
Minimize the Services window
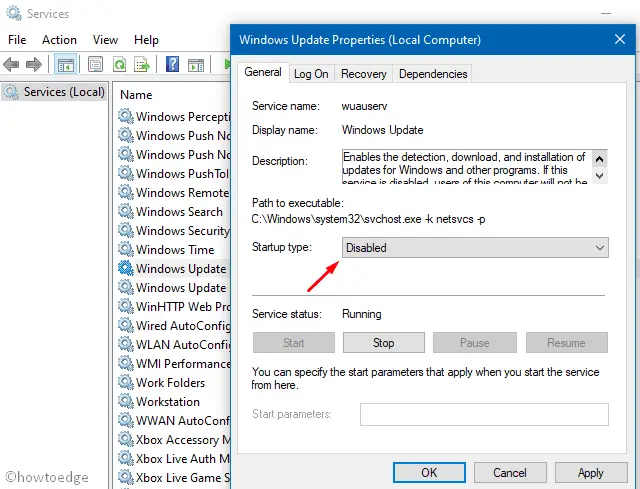point(606,13)
